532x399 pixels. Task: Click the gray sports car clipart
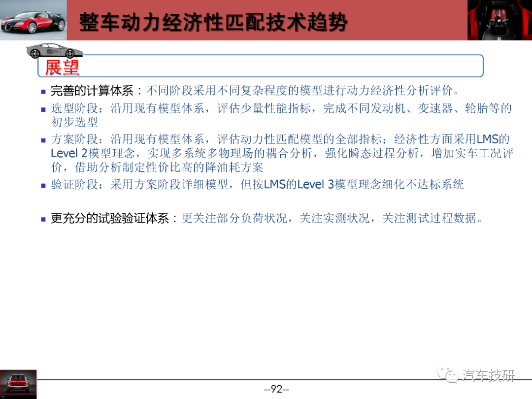pos(54,51)
